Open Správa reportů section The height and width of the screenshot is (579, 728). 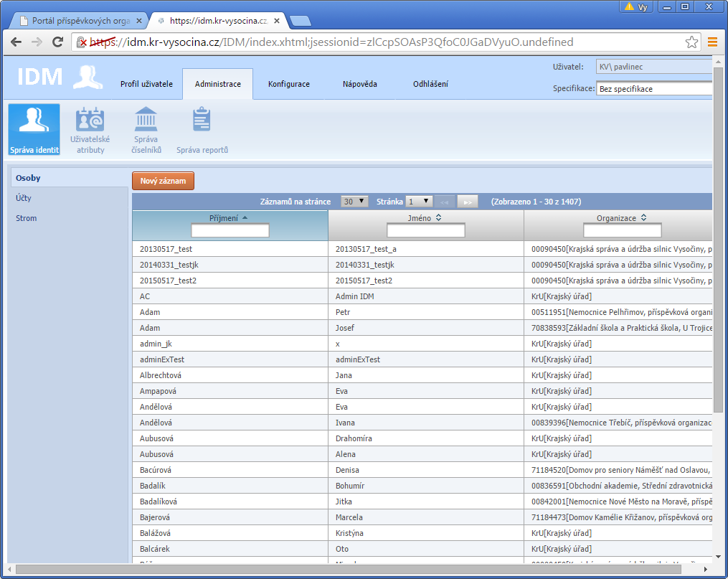click(x=202, y=130)
